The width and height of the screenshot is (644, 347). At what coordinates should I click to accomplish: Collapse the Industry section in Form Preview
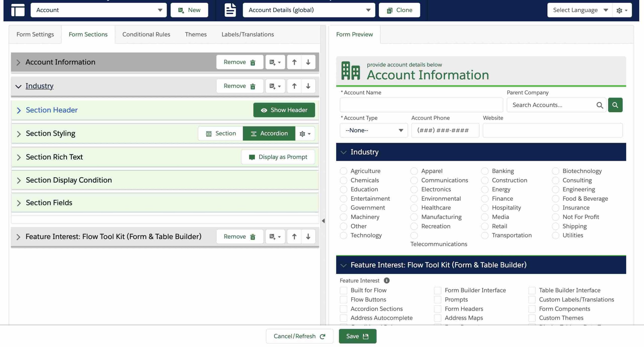[x=343, y=152]
